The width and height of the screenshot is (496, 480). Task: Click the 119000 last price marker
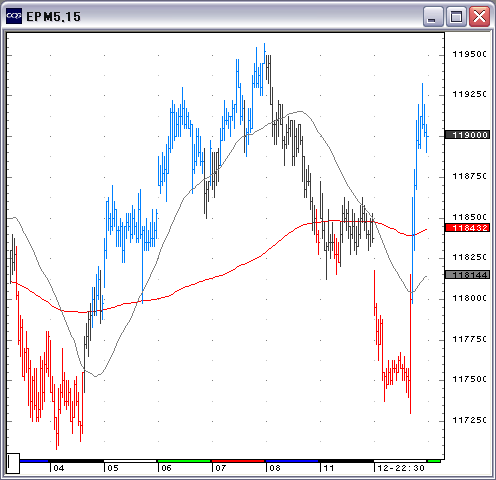[x=467, y=135]
